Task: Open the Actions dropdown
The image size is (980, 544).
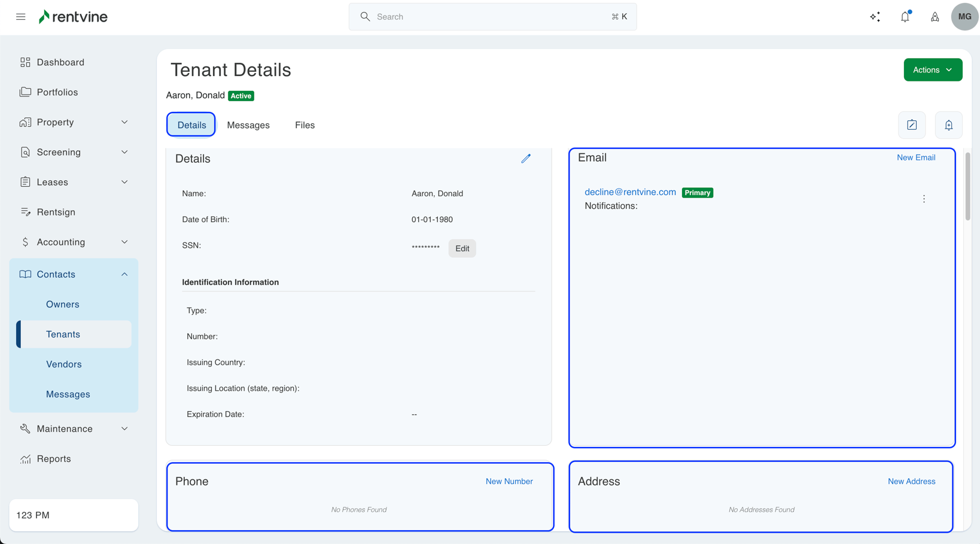Action: [x=933, y=69]
